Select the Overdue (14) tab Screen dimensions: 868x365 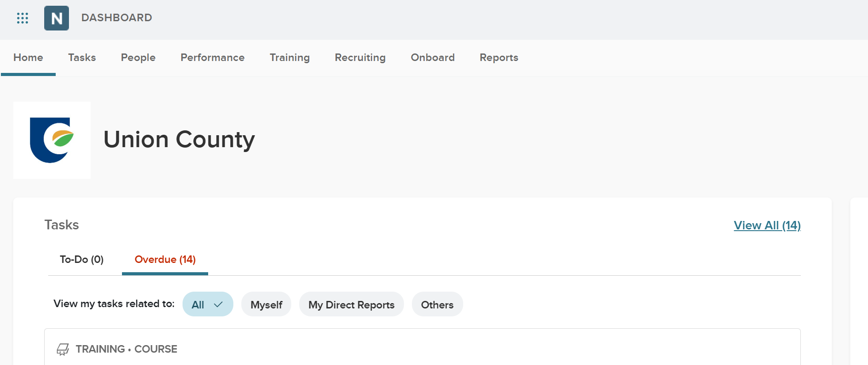point(165,259)
